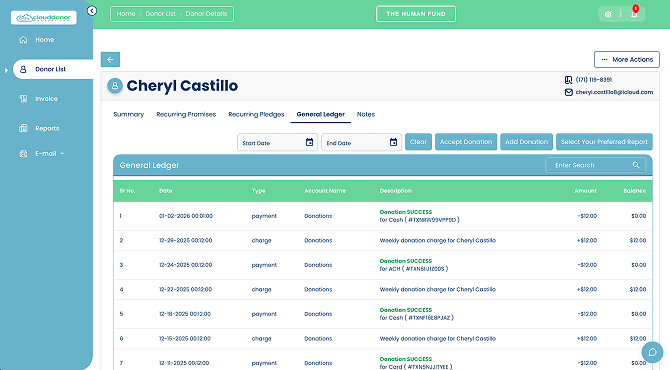Image resolution: width=670 pixels, height=370 pixels.
Task: Click the donor avatar icon beside Cheryl Castillo
Action: pos(115,85)
